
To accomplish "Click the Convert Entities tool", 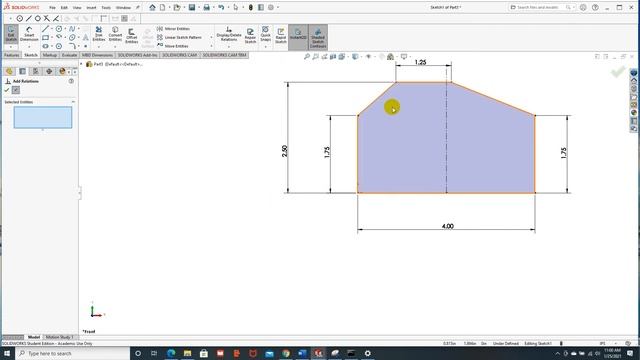I will (115, 33).
